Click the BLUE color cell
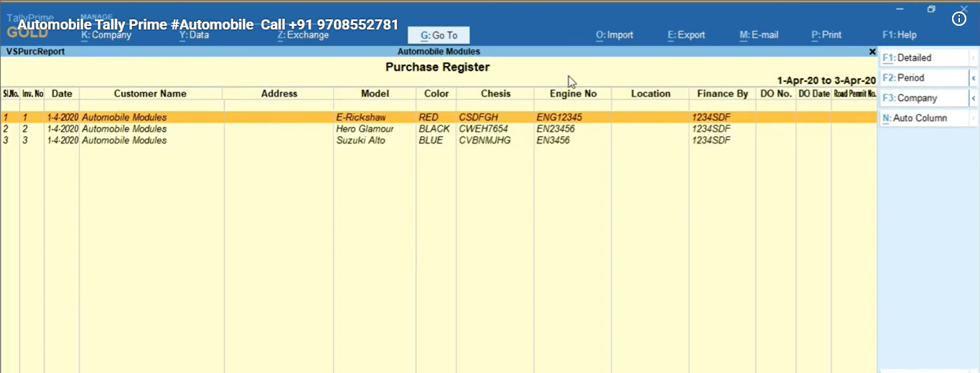 point(431,140)
